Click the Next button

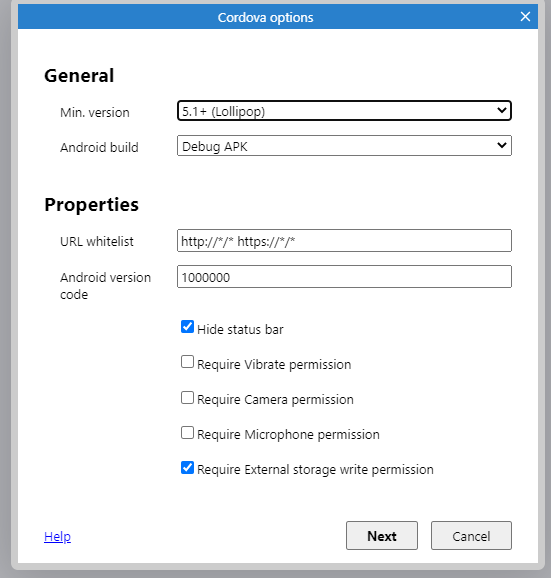click(x=382, y=536)
